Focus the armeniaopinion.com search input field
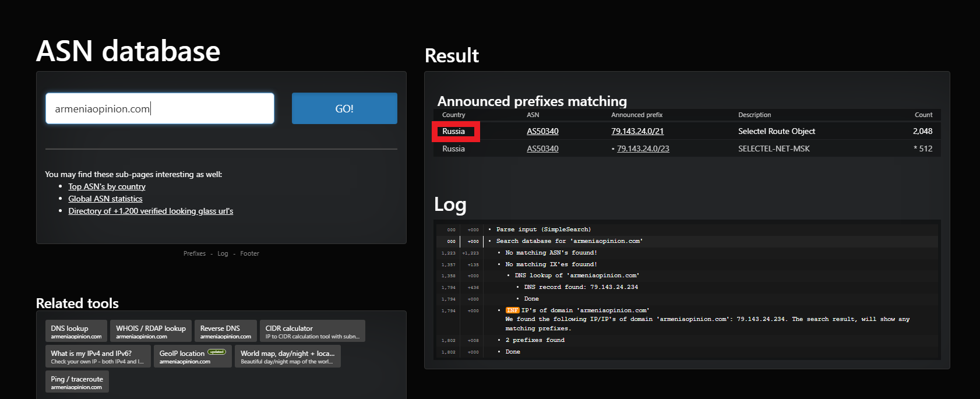Screen dimensions: 980x399 click(x=160, y=108)
